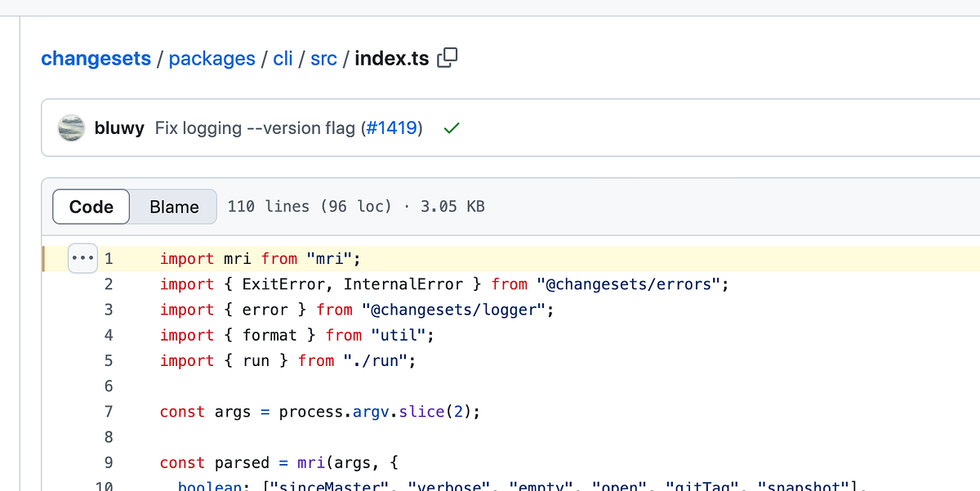Open bluwy's profile avatar
The height and width of the screenshot is (491, 980).
pos(72,127)
